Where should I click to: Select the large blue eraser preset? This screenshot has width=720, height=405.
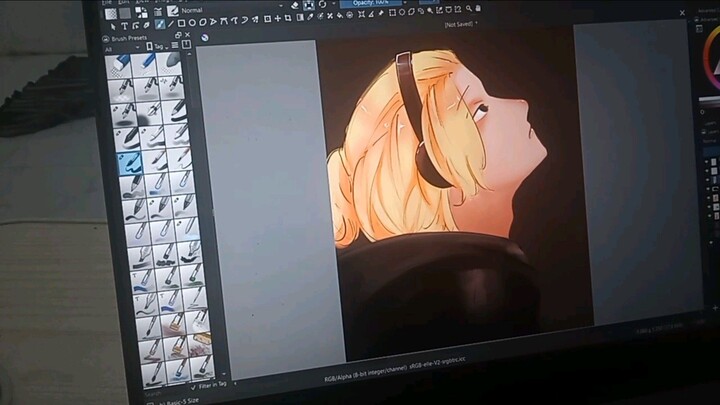118,66
